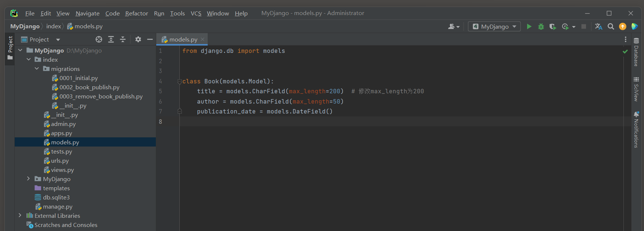This screenshot has width=644, height=231.
Task: Collapse all in Project panel
Action: point(123,39)
